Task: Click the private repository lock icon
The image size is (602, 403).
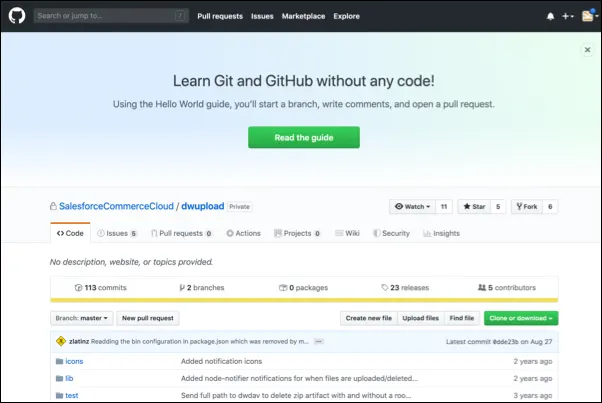Action: click(53, 206)
